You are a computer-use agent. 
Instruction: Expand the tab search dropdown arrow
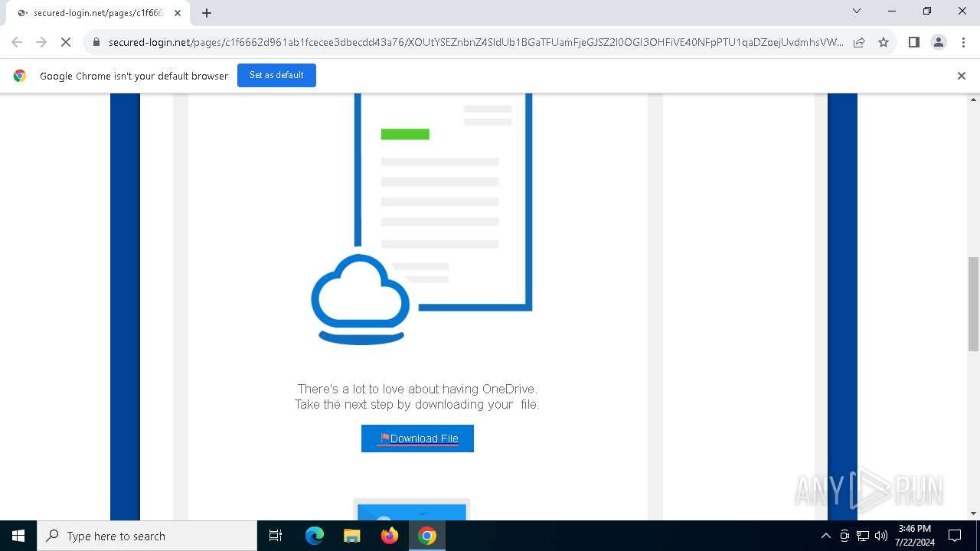(x=857, y=11)
